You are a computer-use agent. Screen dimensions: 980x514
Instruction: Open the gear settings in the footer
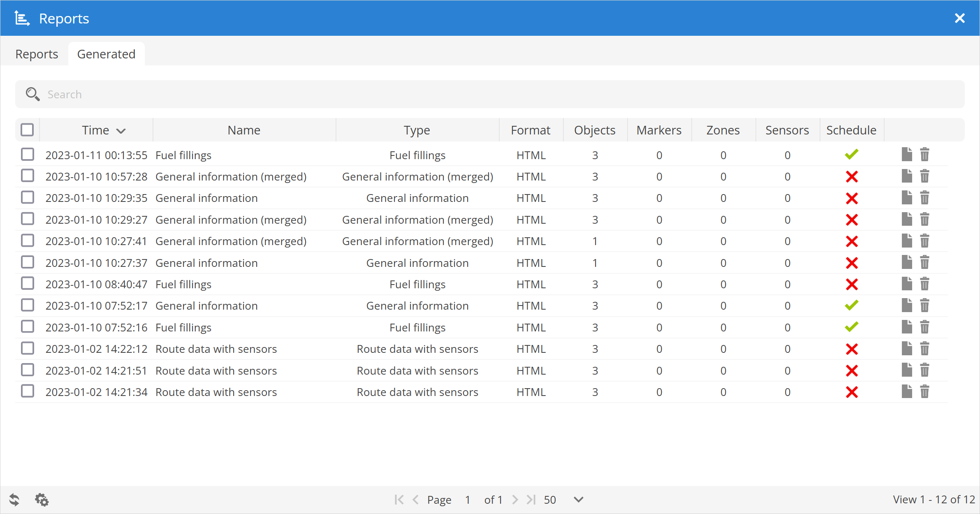tap(42, 500)
